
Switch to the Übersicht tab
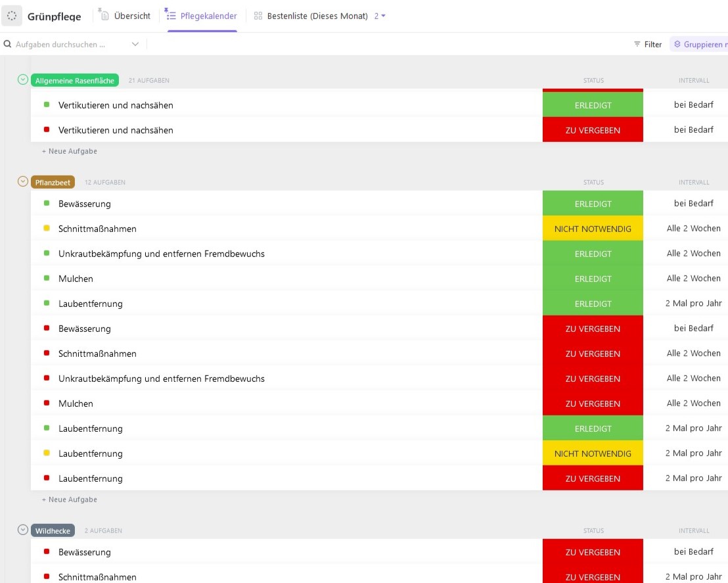point(132,16)
